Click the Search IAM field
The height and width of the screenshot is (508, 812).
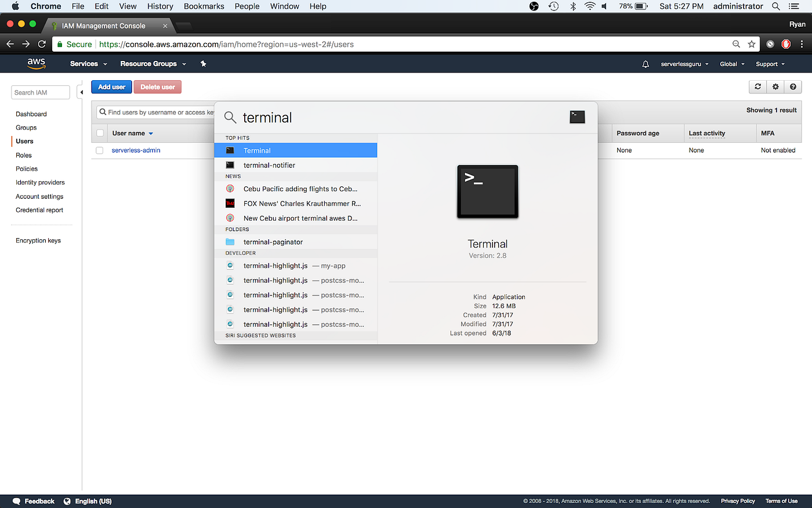point(40,92)
